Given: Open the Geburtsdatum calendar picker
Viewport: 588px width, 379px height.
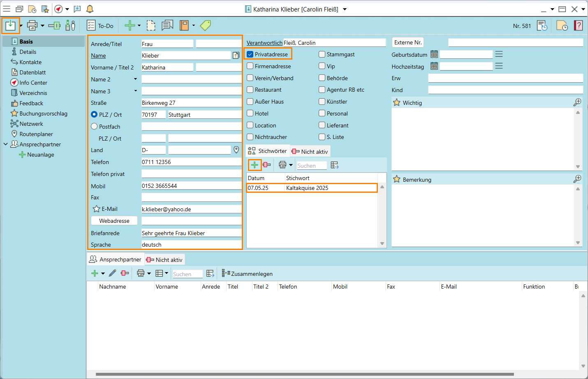Looking at the screenshot, I should tap(434, 54).
